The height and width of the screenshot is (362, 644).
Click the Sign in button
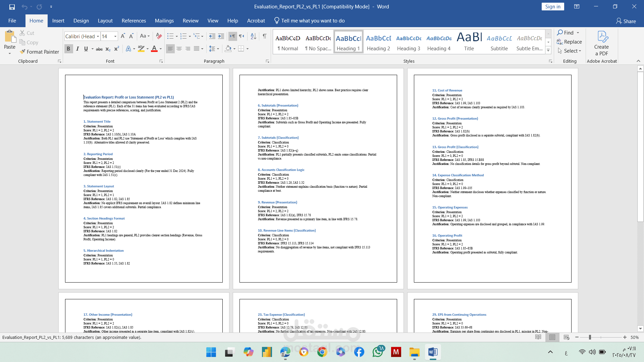pos(553,7)
